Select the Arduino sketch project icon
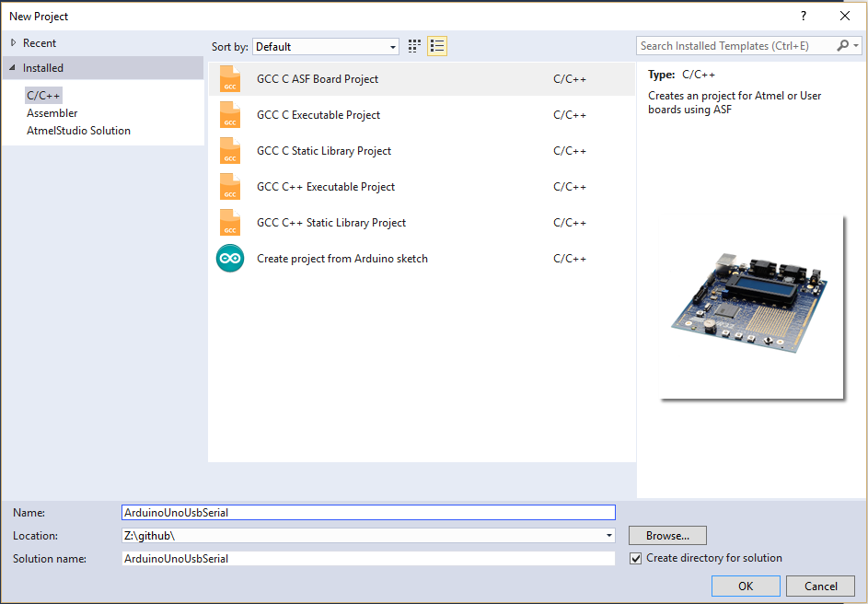 coord(230,259)
